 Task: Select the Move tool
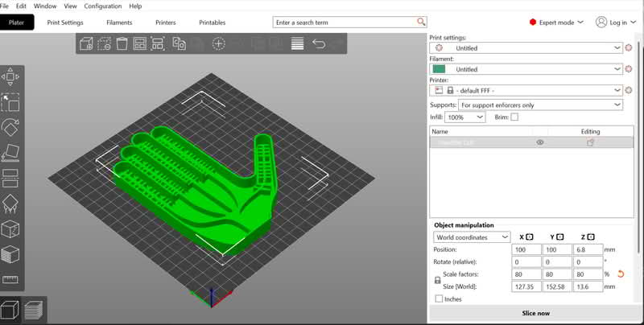[10, 76]
